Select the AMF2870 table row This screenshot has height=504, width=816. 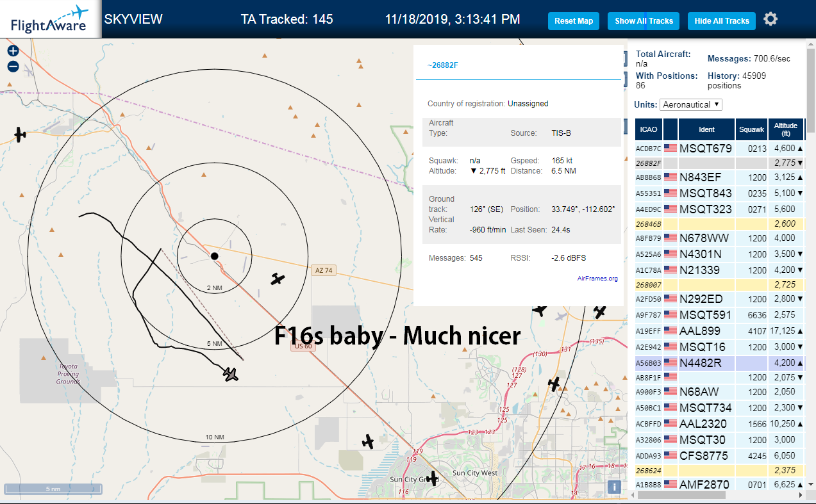click(x=719, y=485)
